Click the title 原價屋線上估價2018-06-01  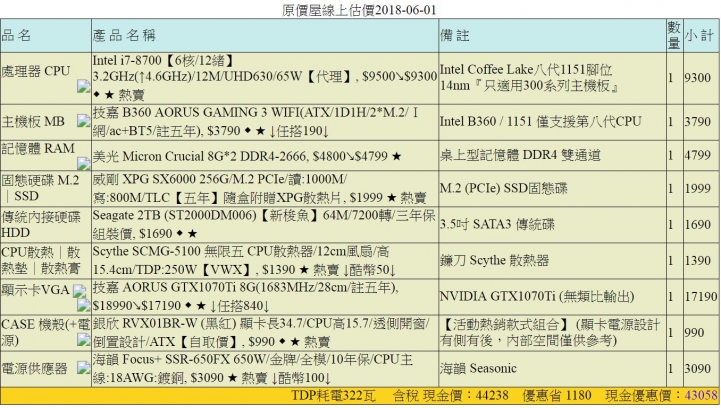pos(359,10)
